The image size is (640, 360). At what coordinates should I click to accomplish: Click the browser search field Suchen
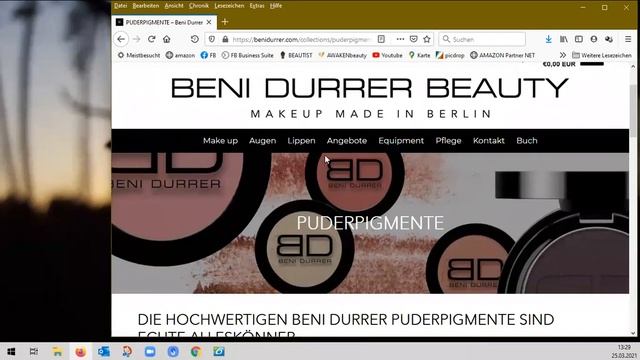tap(482, 39)
